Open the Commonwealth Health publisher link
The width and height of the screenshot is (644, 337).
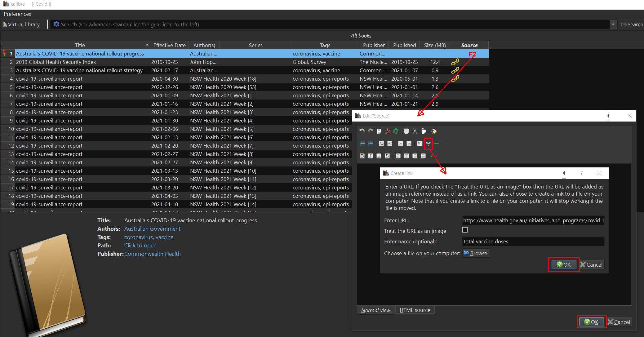click(152, 254)
